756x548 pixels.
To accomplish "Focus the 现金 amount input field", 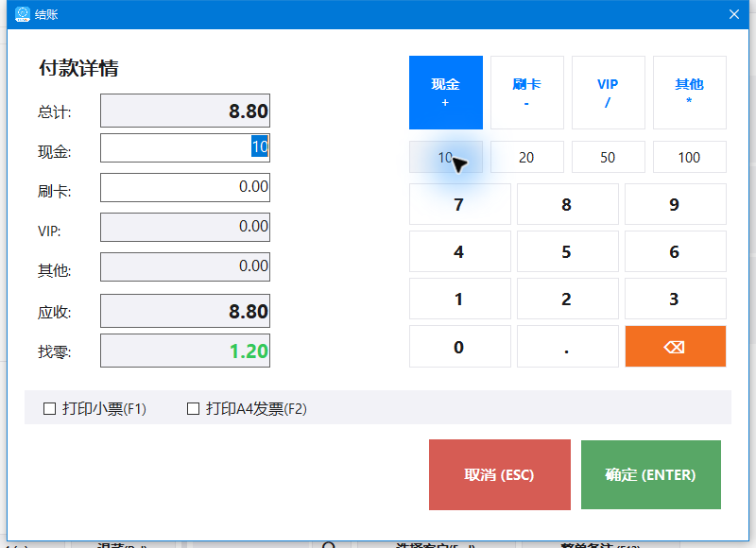I will point(185,148).
